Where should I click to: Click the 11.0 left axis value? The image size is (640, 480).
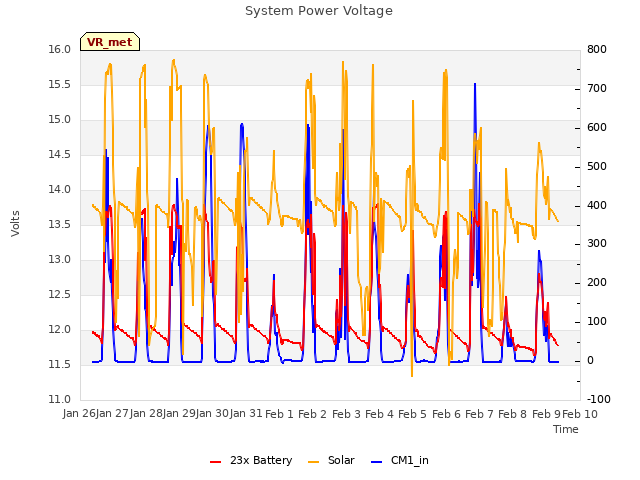tap(60, 400)
